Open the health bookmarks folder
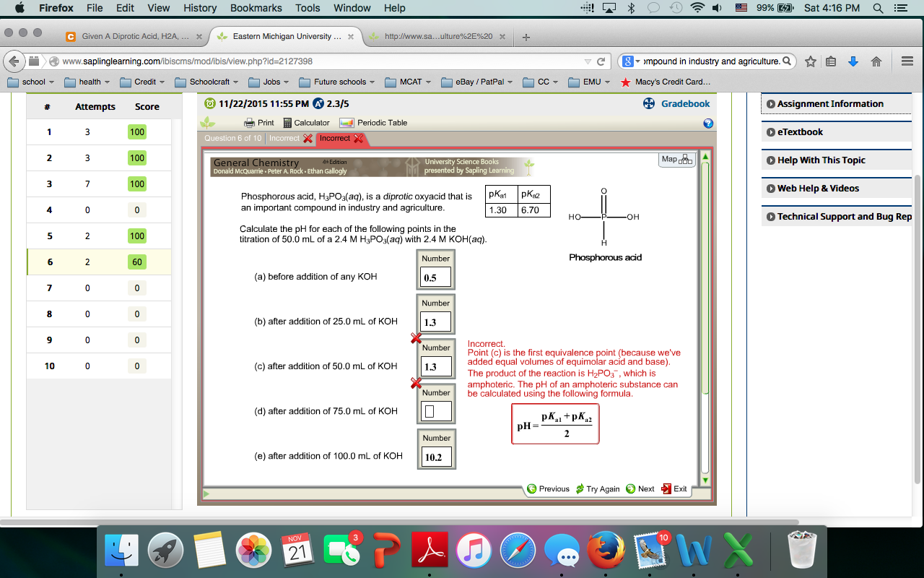Image resolution: width=924 pixels, height=578 pixels. tap(87, 82)
